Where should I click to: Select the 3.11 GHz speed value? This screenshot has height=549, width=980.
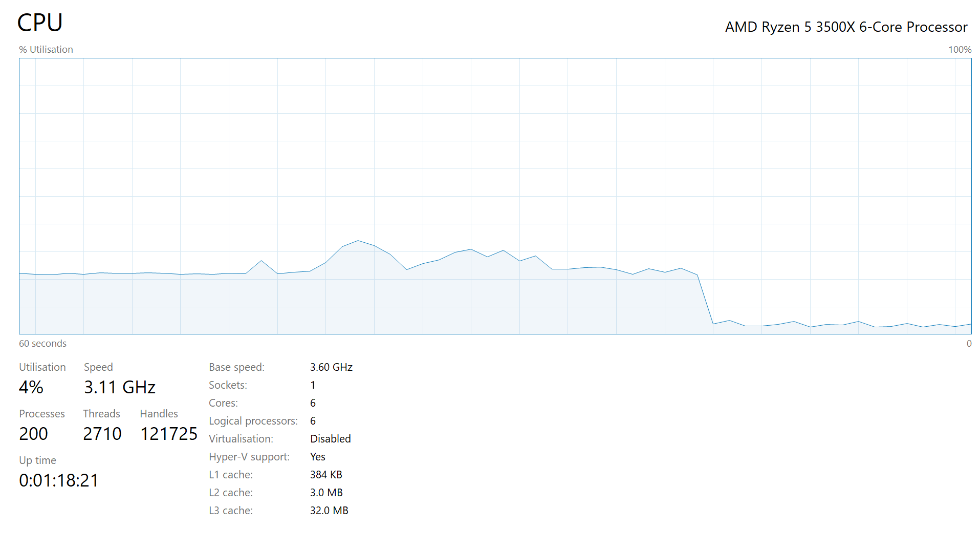point(119,387)
